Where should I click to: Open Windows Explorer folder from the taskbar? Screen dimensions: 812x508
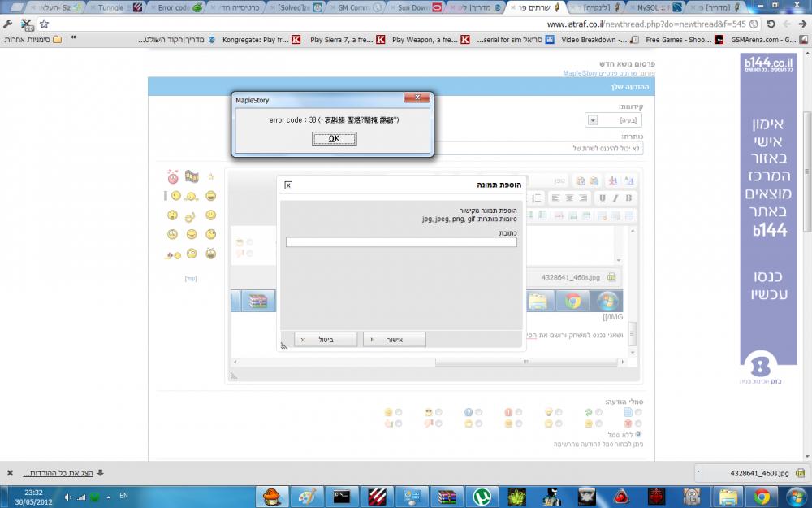click(x=728, y=497)
